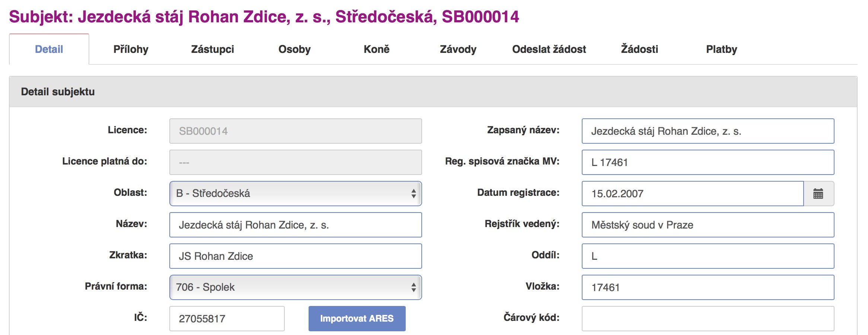Select the Rejstřík vedený field
This screenshot has width=868, height=335.
[x=708, y=225]
